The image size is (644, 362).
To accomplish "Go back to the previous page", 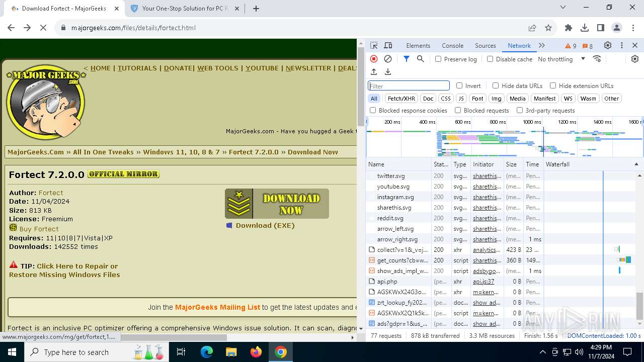I will point(11,28).
